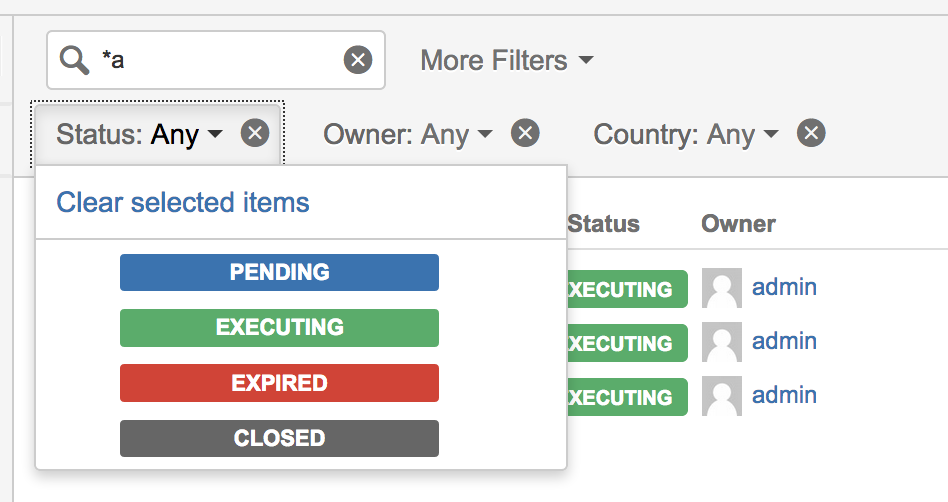The width and height of the screenshot is (948, 502).
Task: Expand the Owner: Any dropdown
Action: click(x=408, y=134)
